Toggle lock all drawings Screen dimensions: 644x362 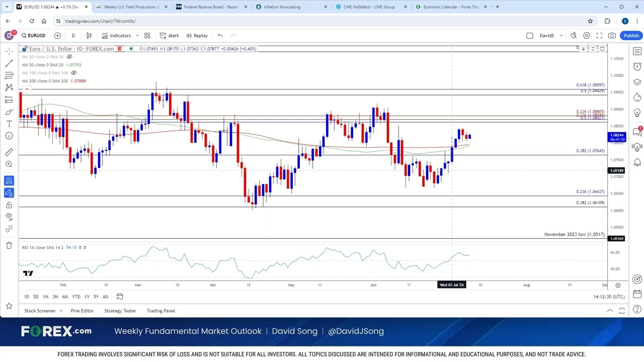point(9,205)
